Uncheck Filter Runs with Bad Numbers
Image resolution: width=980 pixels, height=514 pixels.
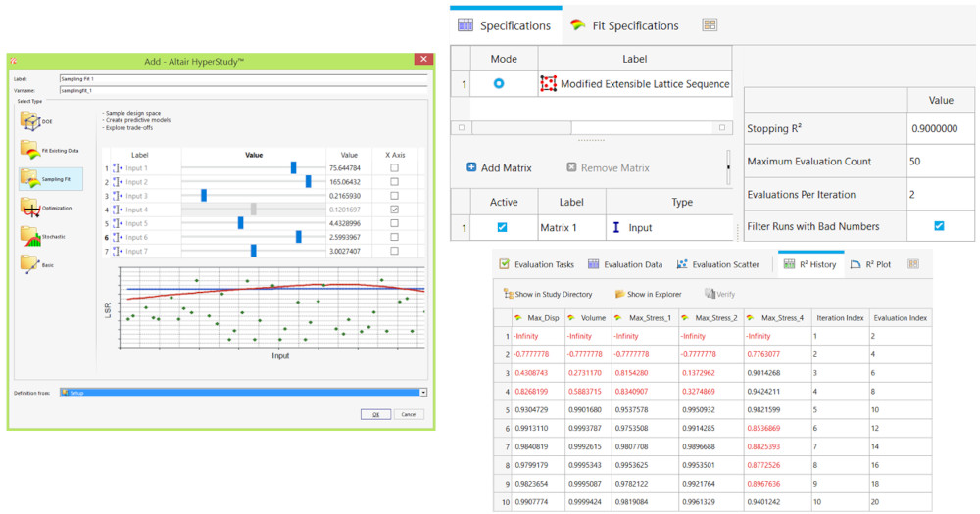click(x=938, y=226)
